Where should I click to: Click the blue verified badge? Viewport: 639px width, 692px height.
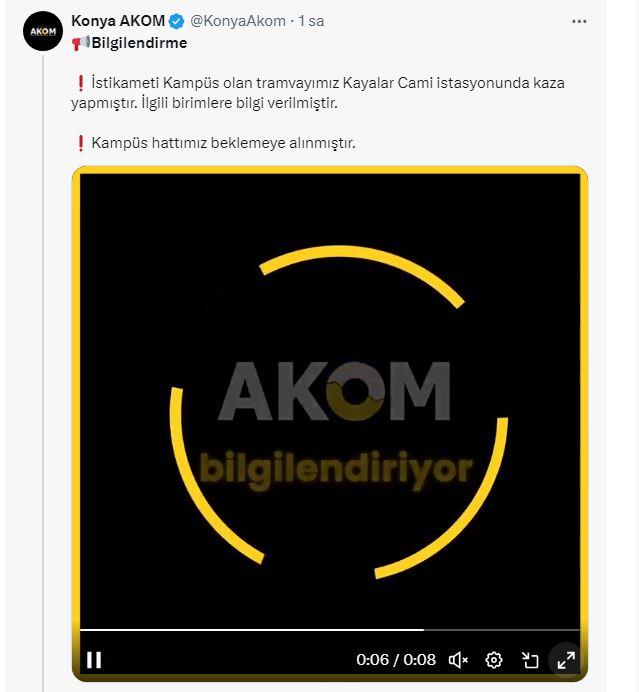coord(177,21)
